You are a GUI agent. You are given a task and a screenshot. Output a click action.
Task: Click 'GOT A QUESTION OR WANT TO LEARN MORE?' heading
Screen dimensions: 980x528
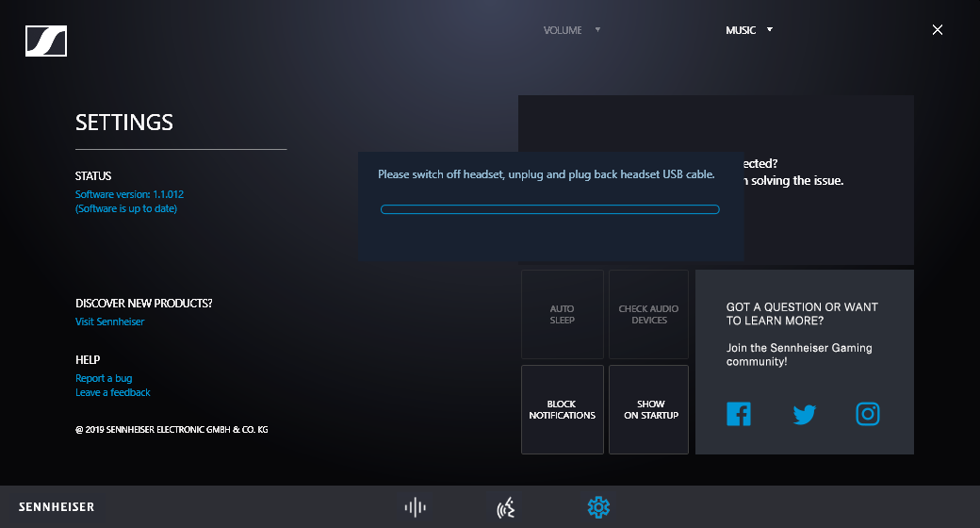pyautogui.click(x=802, y=314)
